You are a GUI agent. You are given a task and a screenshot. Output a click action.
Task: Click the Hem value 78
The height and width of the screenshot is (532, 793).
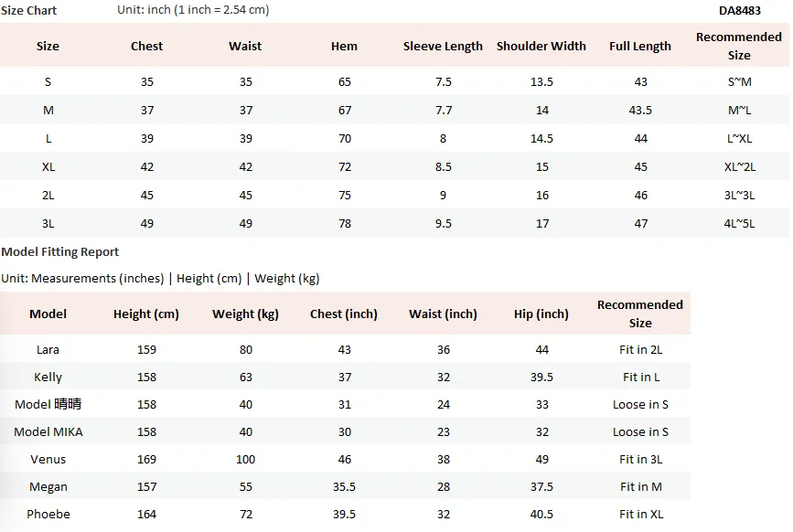tap(345, 223)
